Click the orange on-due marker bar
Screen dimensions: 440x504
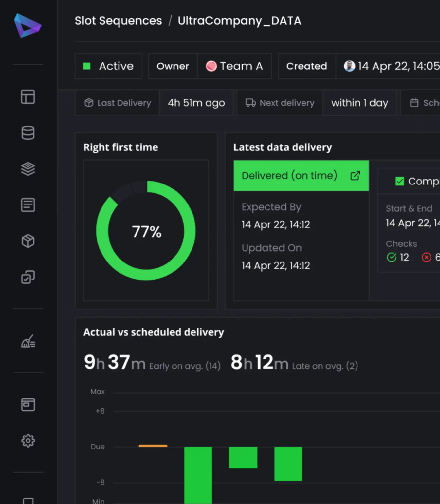pos(153,446)
